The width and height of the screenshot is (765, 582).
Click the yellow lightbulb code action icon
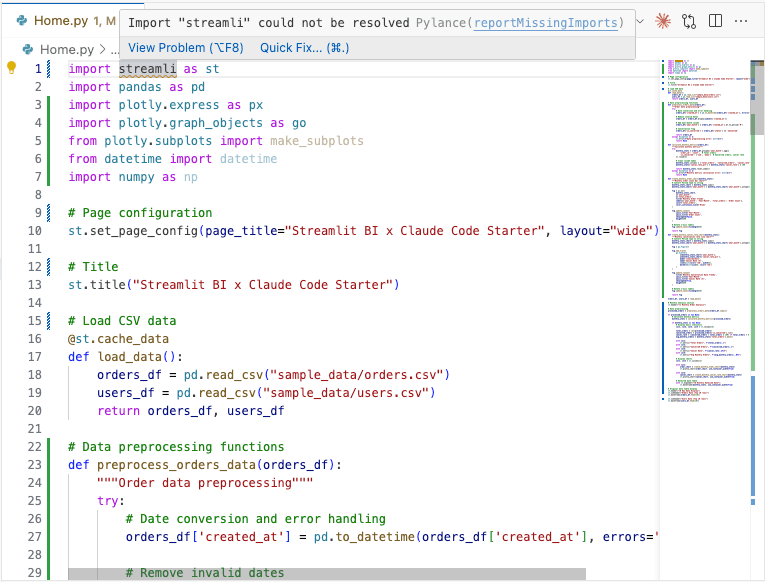point(12,69)
